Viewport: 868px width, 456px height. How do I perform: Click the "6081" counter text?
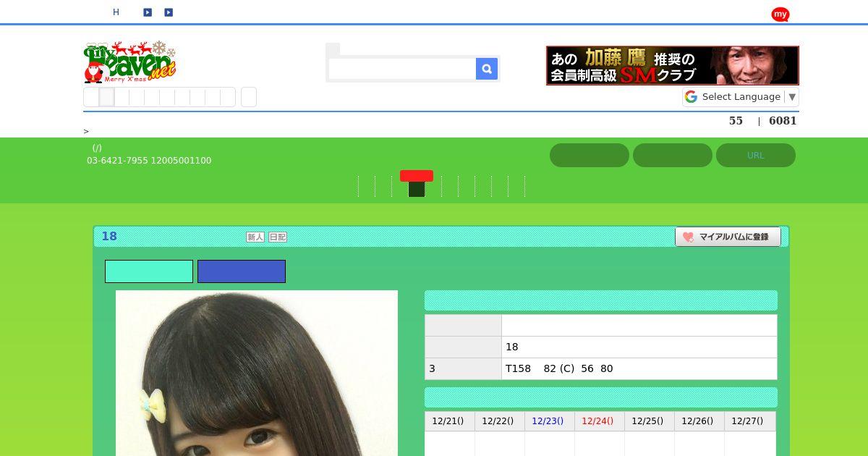coord(783,121)
